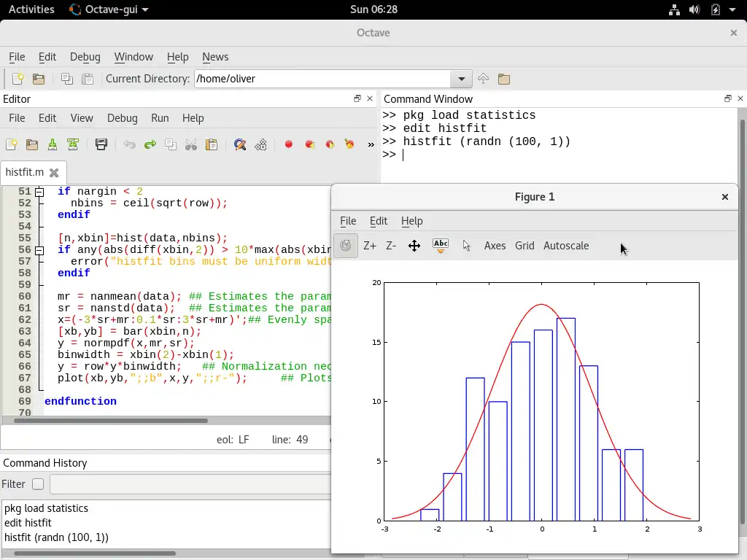The image size is (747, 560).
Task: Click the Redo green arrow icon
Action: click(150, 144)
